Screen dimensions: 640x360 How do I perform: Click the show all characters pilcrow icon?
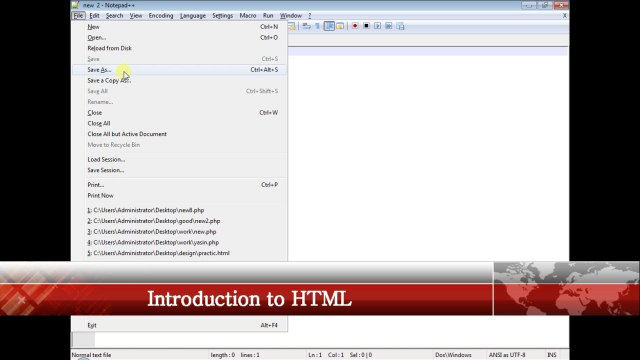tap(318, 26)
